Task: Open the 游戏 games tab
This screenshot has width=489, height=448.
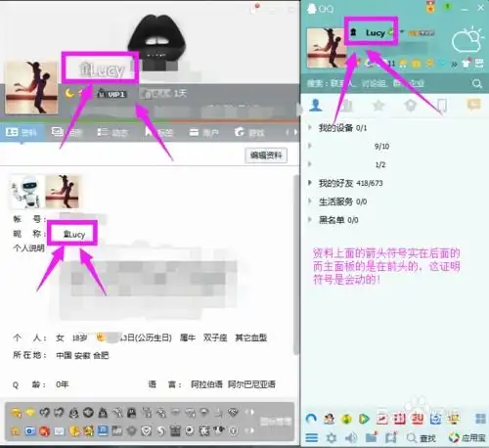Action: tap(249, 132)
